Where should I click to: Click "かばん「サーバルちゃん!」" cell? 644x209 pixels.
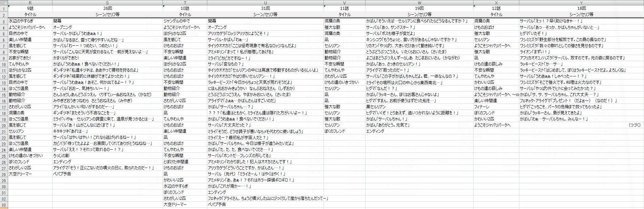pos(419,119)
